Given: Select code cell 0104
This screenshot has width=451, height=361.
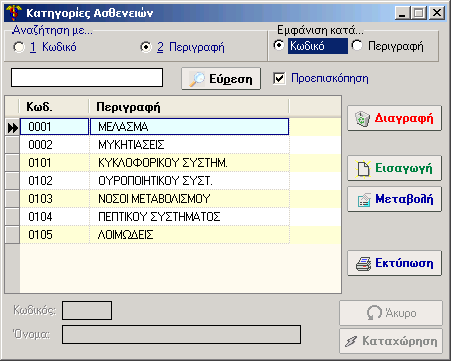Looking at the screenshot, I should [x=54, y=217].
